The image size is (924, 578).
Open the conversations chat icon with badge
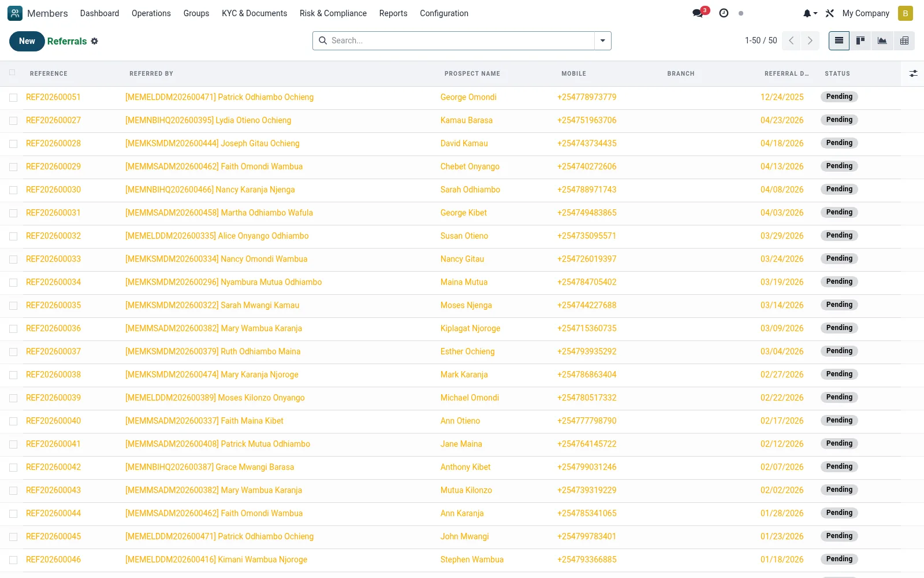coord(699,13)
